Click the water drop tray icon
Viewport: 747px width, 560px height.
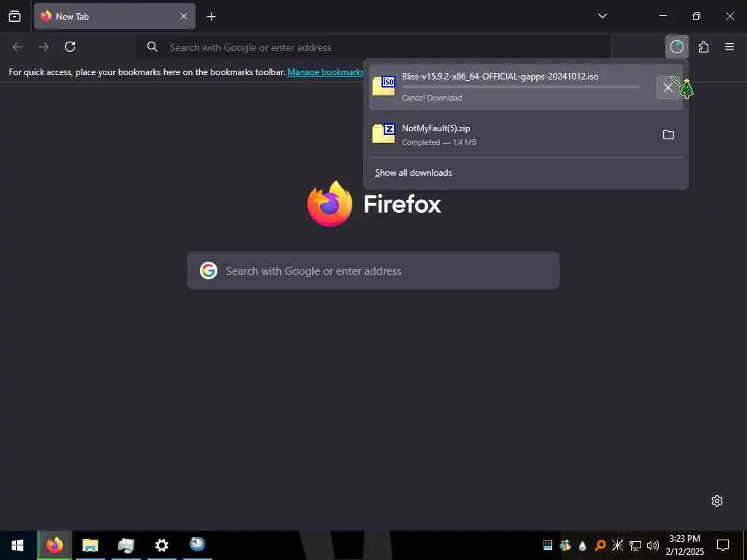point(582,545)
